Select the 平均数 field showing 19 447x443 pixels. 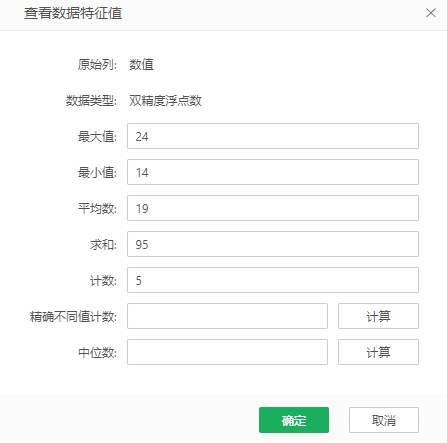click(273, 208)
